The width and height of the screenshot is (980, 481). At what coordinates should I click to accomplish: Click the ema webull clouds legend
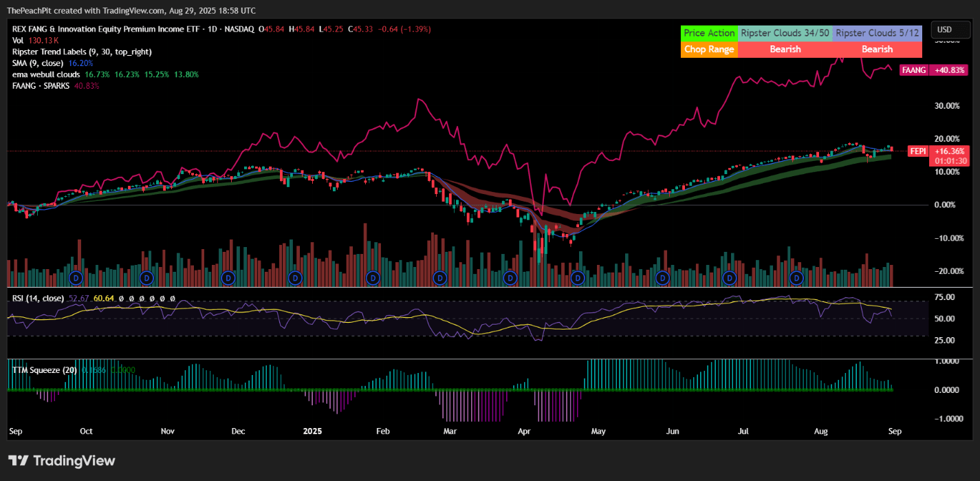point(105,74)
